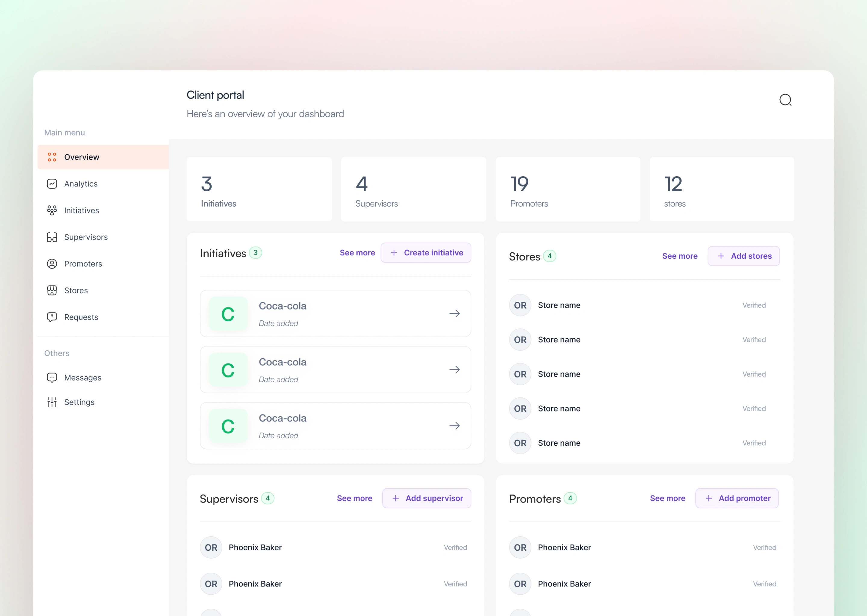This screenshot has height=616, width=867.
Task: Click the Stores shop icon in sidebar
Action: [52, 290]
